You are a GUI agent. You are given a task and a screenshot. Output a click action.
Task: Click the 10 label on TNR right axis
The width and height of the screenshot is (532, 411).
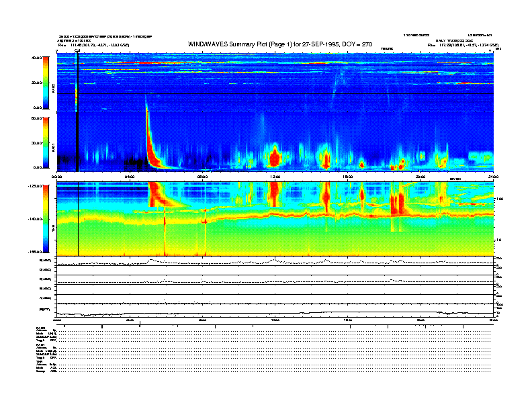coord(499,240)
